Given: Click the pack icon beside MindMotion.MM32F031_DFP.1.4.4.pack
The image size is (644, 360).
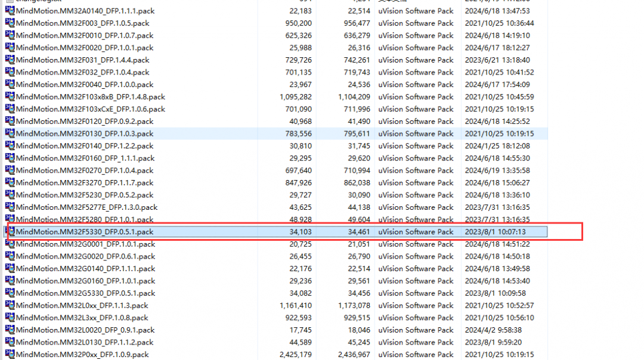Looking at the screenshot, I should (10, 60).
